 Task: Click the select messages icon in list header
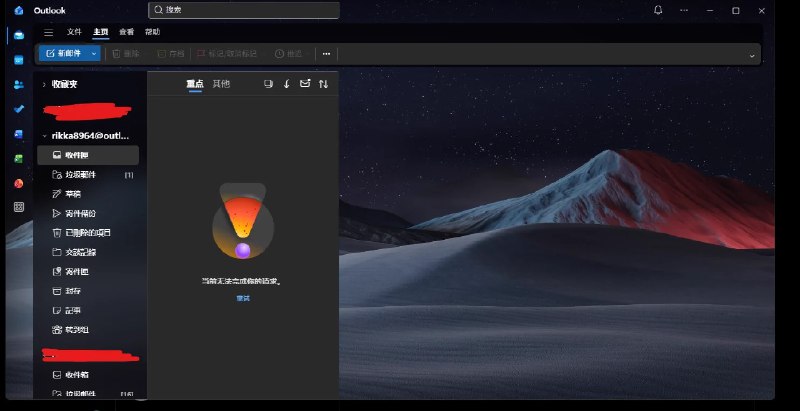268,84
